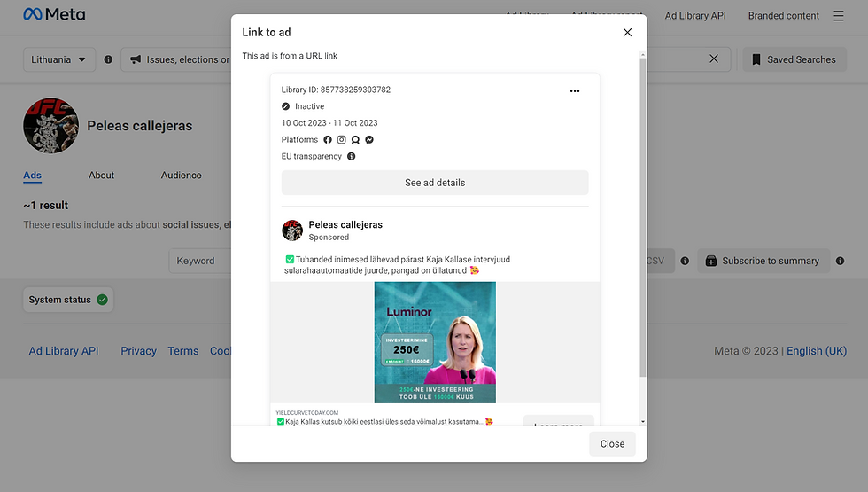Clear the search field with X icon
The image size is (868, 492).
(714, 59)
